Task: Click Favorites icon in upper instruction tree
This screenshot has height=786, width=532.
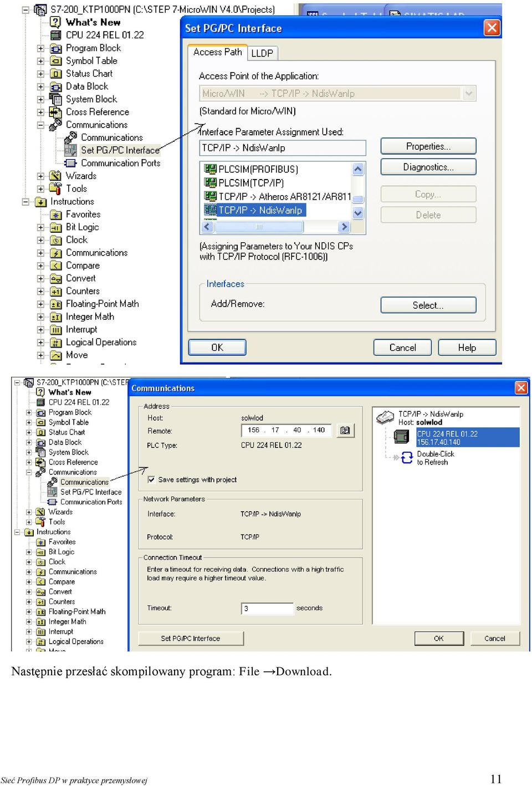Action: tap(55, 215)
